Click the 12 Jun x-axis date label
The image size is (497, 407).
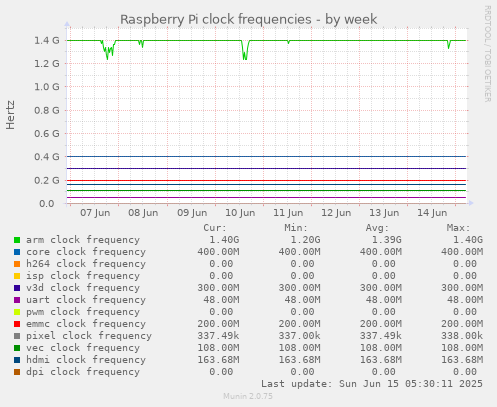coord(336,213)
